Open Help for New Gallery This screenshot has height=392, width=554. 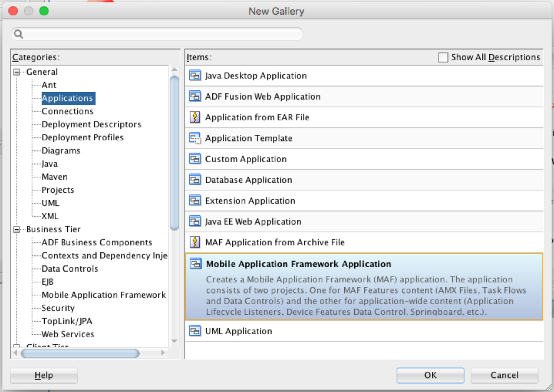[44, 375]
